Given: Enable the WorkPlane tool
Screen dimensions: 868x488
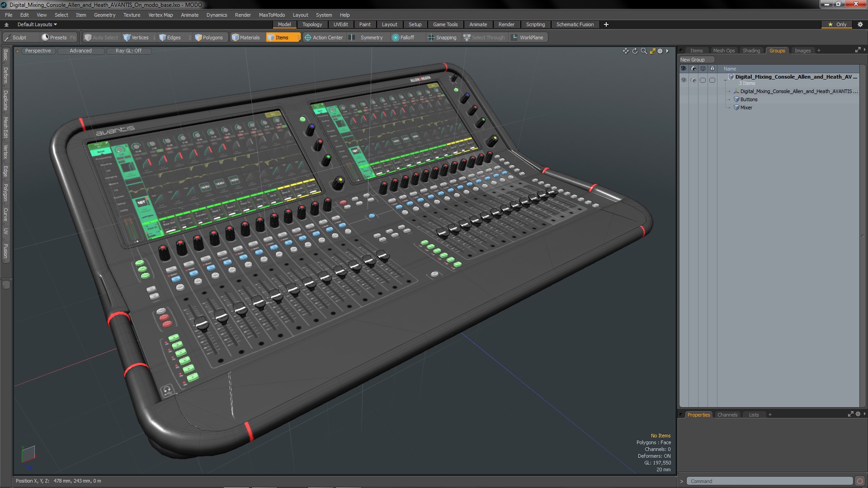Looking at the screenshot, I should [x=527, y=38].
